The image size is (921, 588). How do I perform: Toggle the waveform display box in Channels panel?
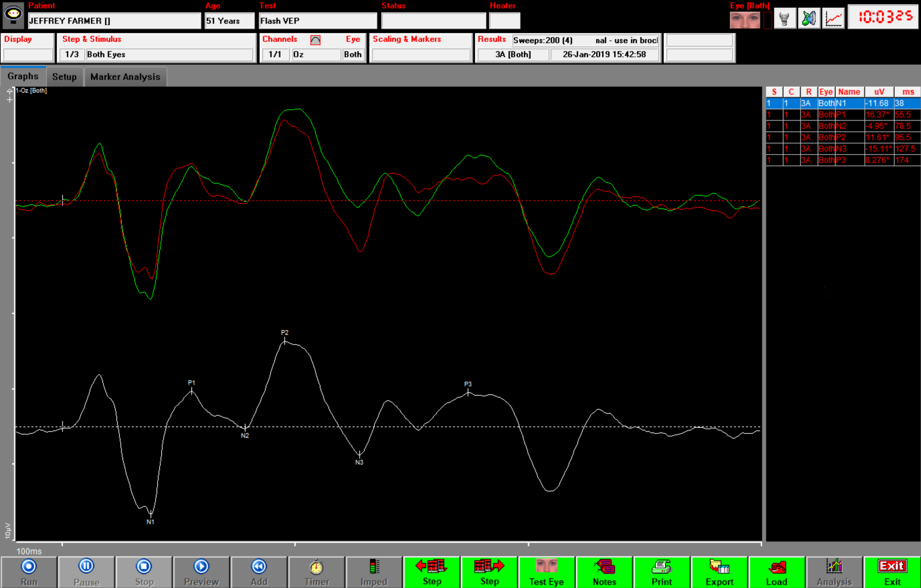pyautogui.click(x=314, y=40)
